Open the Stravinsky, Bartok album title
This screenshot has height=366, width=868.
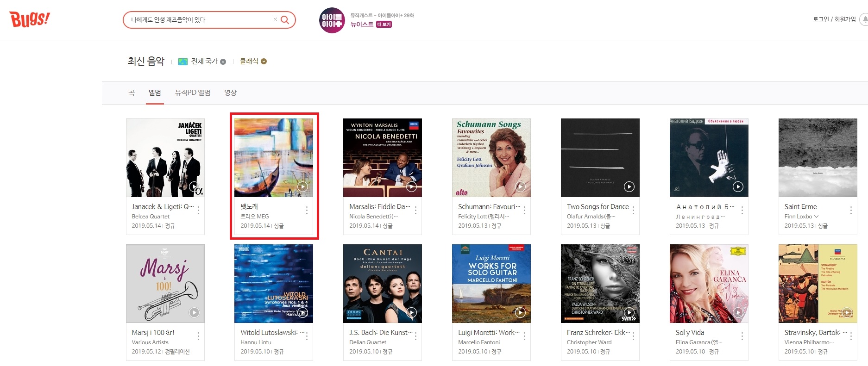coord(815,333)
